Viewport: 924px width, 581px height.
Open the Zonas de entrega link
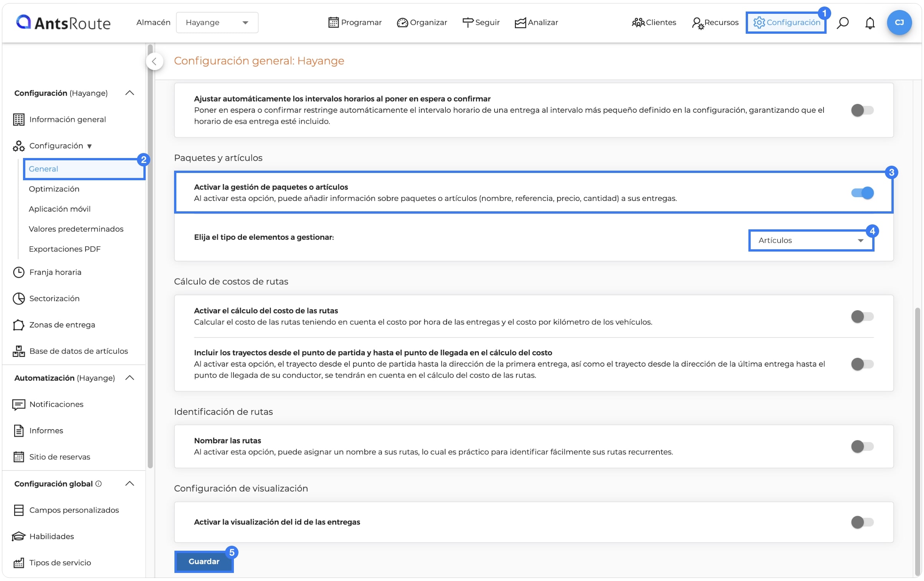(x=62, y=325)
